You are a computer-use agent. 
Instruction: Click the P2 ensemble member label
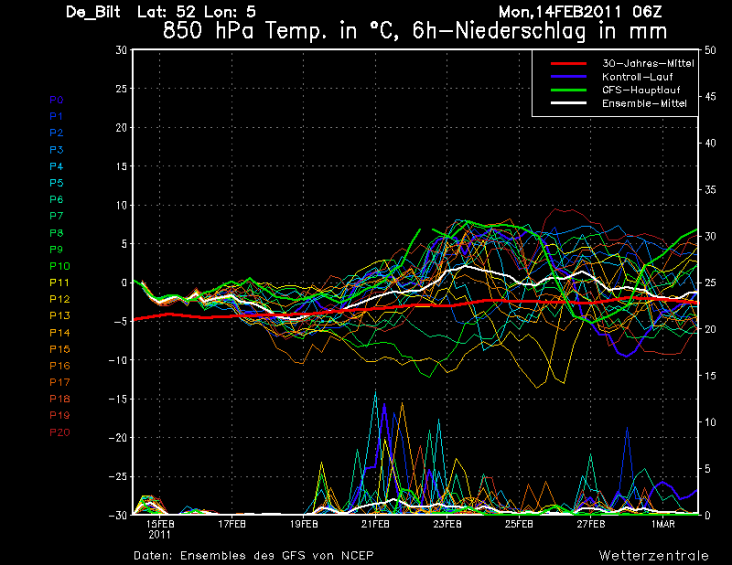tap(56, 133)
